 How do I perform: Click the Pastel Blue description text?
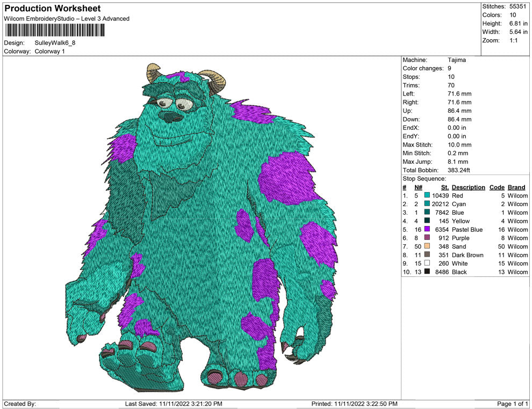point(467,229)
